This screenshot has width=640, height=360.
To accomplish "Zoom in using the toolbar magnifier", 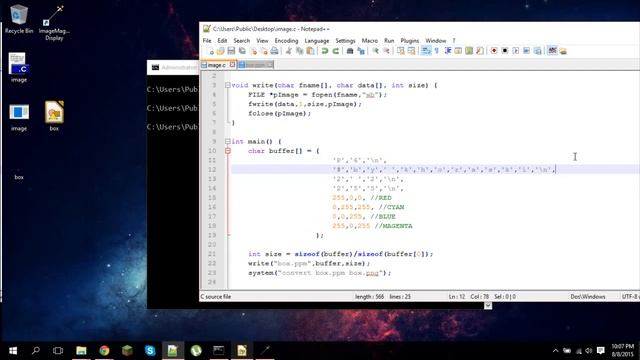I will click(x=375, y=51).
